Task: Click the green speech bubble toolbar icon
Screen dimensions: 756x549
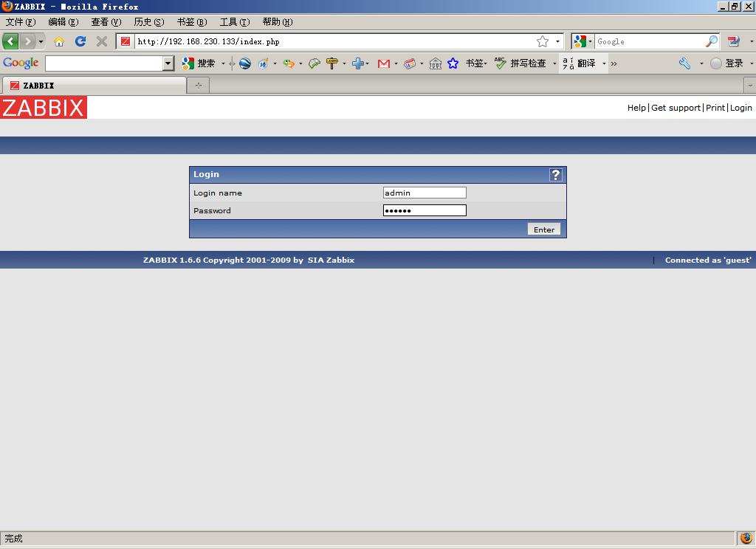Action: point(315,63)
